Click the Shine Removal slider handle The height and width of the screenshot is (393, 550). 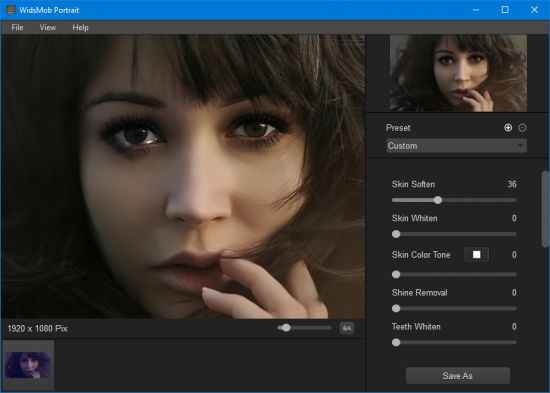click(x=396, y=308)
